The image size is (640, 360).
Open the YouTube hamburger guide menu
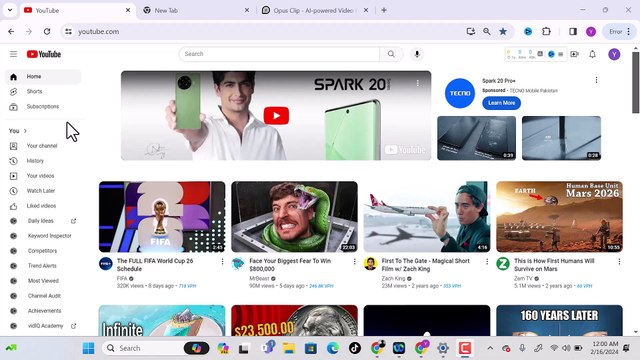coord(13,54)
